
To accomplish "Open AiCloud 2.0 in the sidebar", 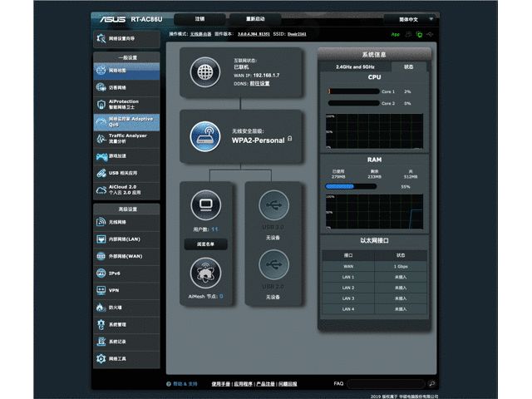I will click(126, 190).
